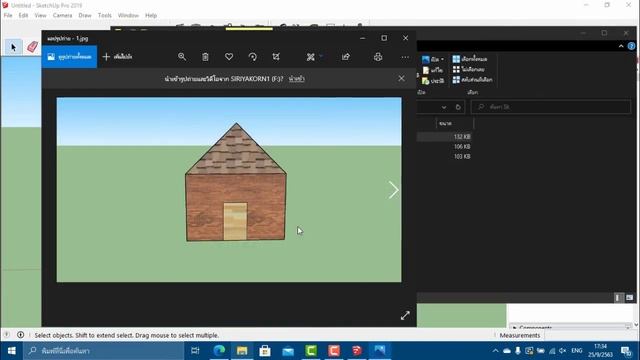Refresh the File Explorer folder
This screenshot has height=360, width=640.
click(x=458, y=107)
